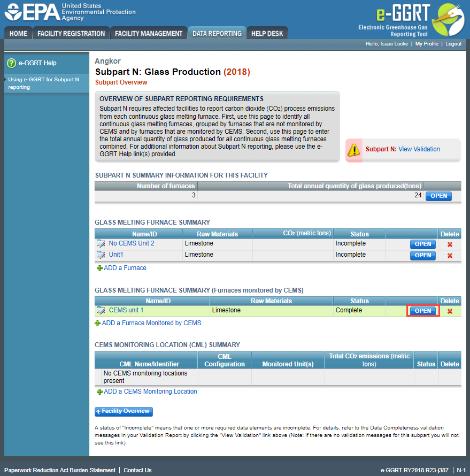Screen dimensions: 470x476
Task: Open the FACILITY REGISTRATION tab
Action: click(71, 33)
